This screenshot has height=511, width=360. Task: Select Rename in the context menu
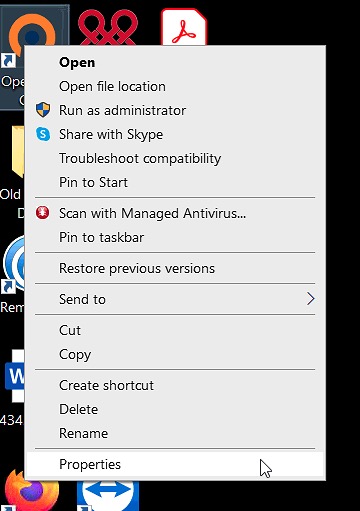pos(175,433)
